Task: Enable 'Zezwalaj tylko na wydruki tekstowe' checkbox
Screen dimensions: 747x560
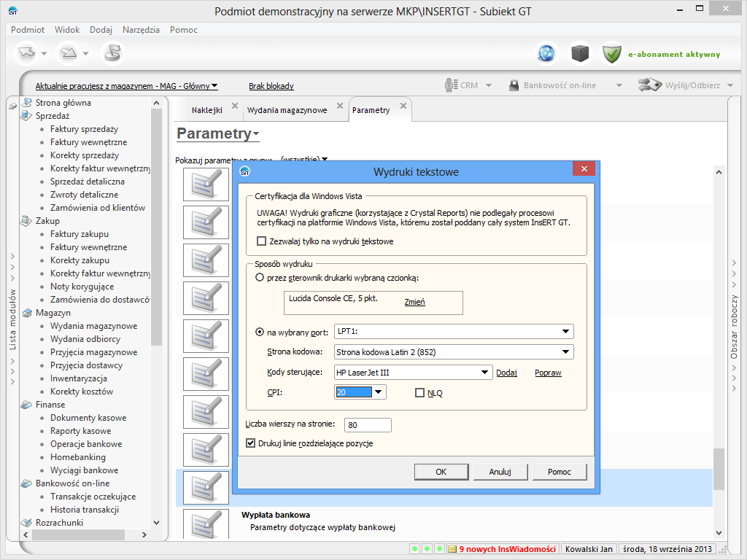Action: click(x=262, y=241)
